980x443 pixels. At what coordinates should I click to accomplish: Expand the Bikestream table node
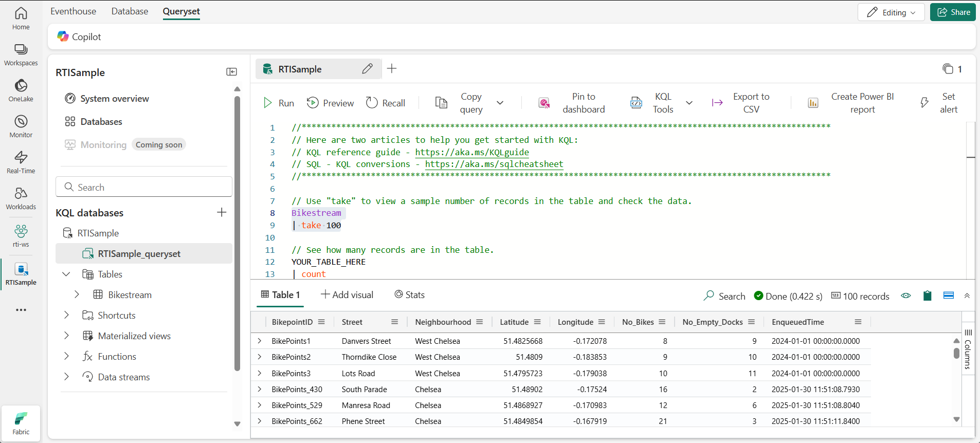coord(77,294)
